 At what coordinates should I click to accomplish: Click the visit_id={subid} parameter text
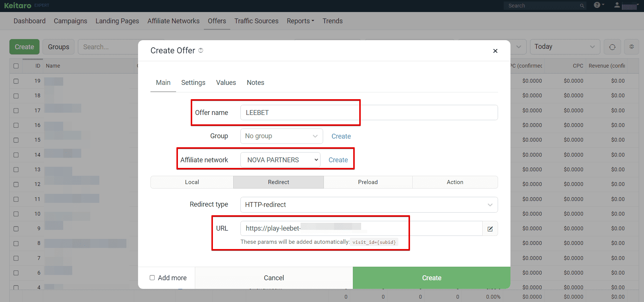tap(374, 242)
